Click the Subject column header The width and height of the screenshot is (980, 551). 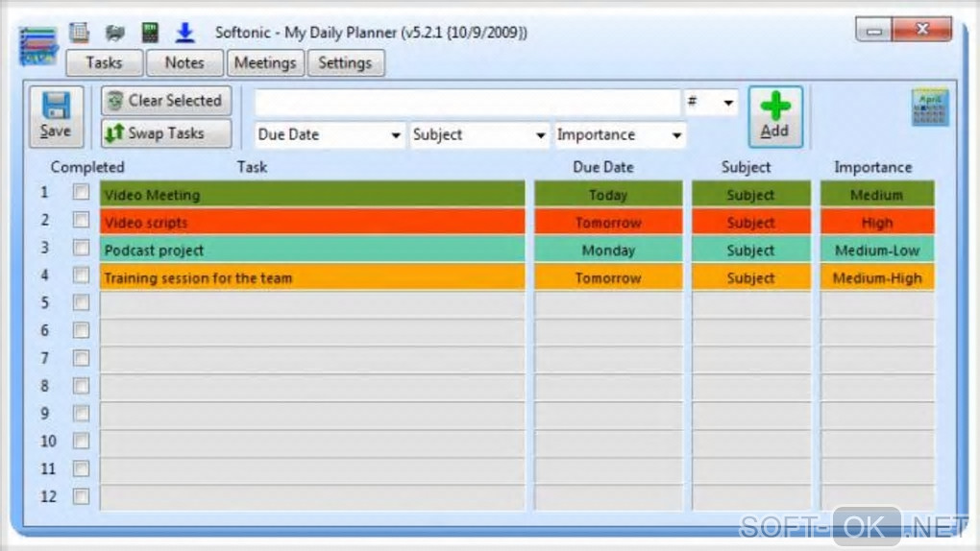coord(747,167)
